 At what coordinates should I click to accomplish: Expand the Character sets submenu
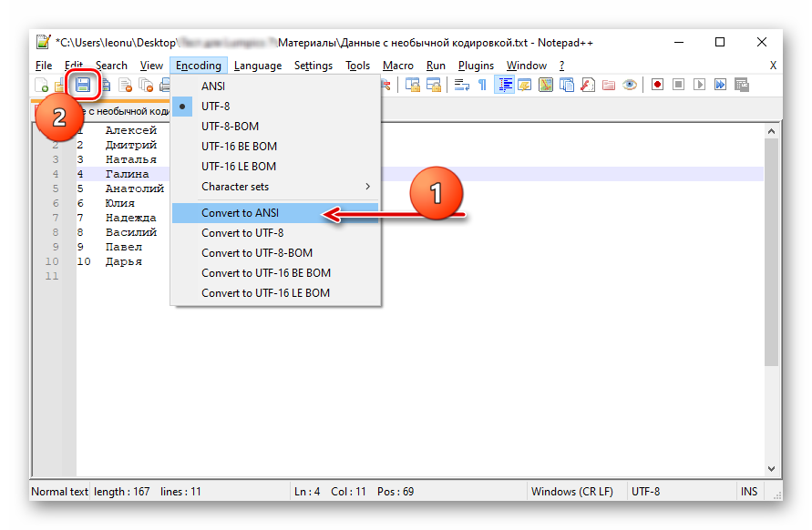coord(276,187)
